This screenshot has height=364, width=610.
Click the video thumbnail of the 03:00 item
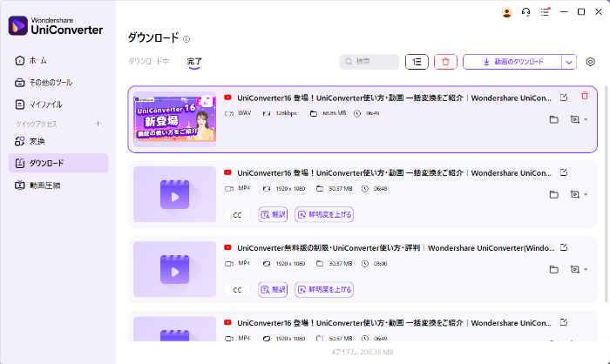click(x=174, y=269)
